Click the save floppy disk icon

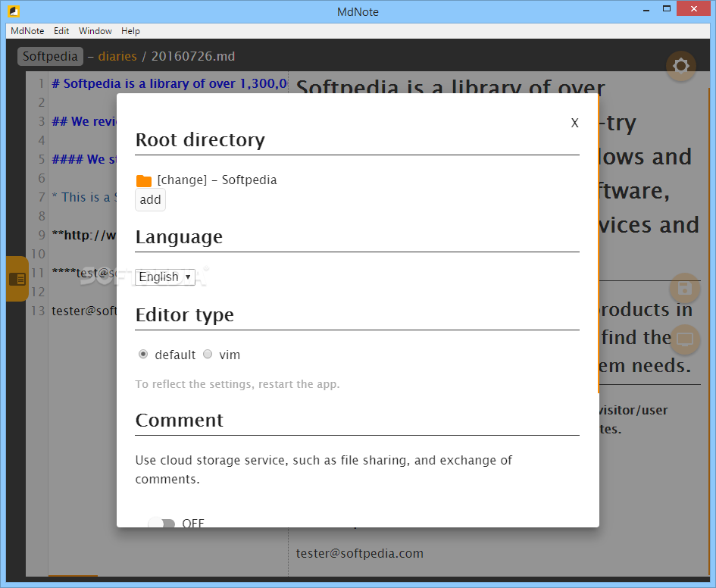(x=684, y=288)
